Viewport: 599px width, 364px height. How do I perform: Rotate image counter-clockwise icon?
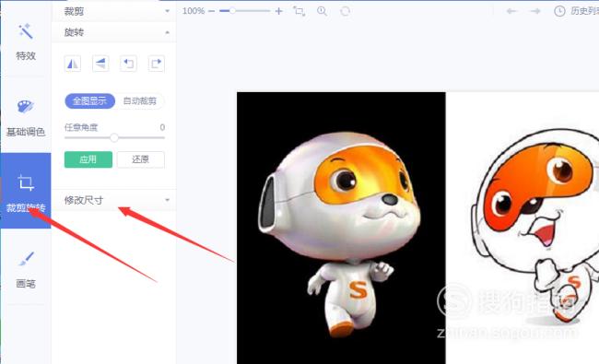pyautogui.click(x=128, y=64)
